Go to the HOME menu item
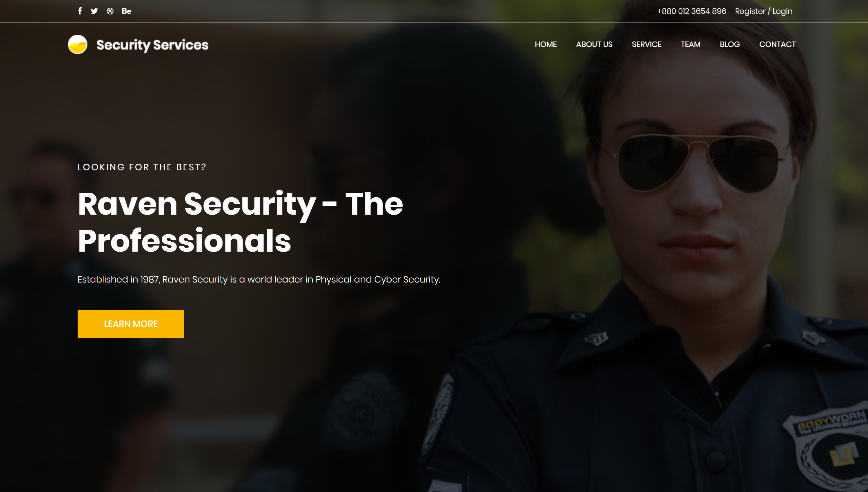The image size is (868, 492). tap(545, 44)
